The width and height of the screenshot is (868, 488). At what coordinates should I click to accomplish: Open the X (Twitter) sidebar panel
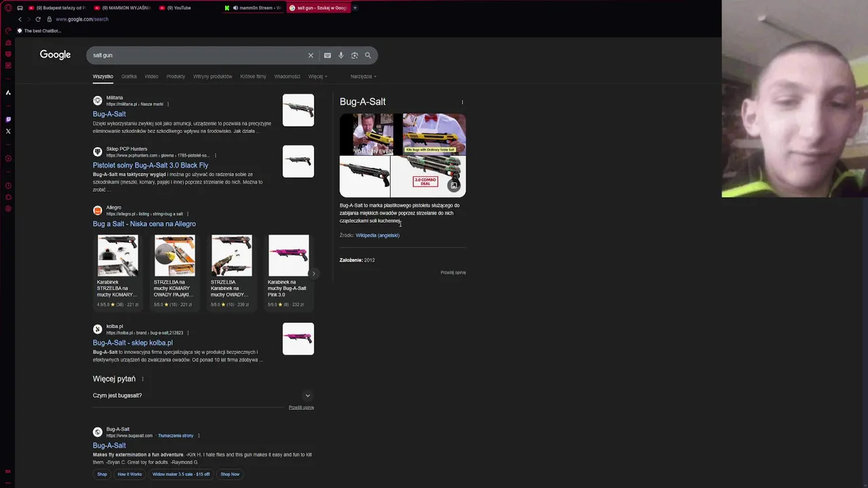8,131
